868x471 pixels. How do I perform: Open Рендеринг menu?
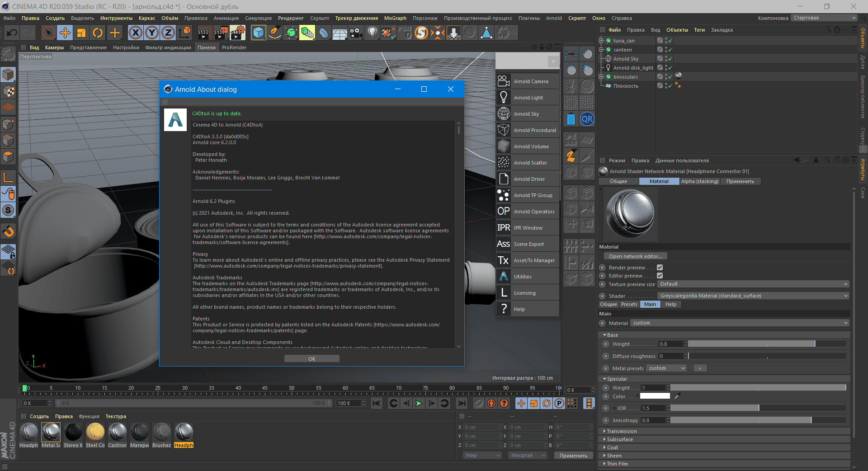click(291, 18)
